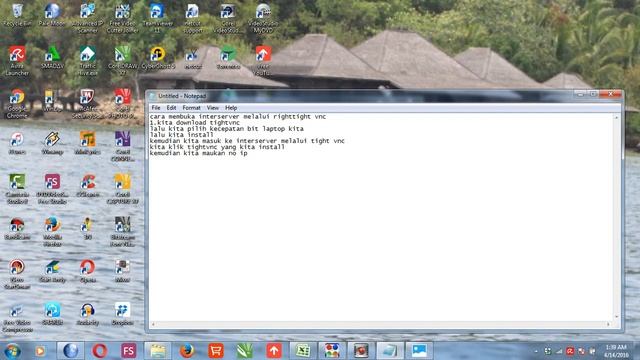640x360 pixels.
Task: Open Pale Moon from the taskbar
Action: point(71,351)
